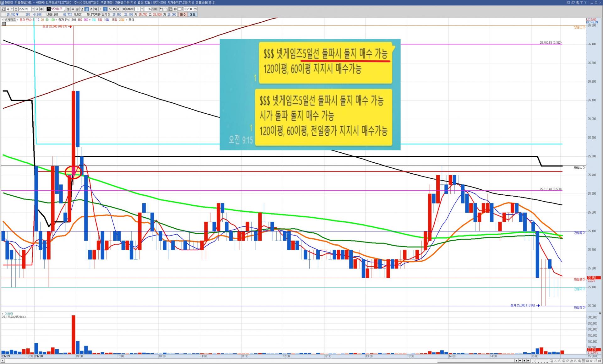
Task: Toggle the D checkbox beside date
Action: pos(180,9)
